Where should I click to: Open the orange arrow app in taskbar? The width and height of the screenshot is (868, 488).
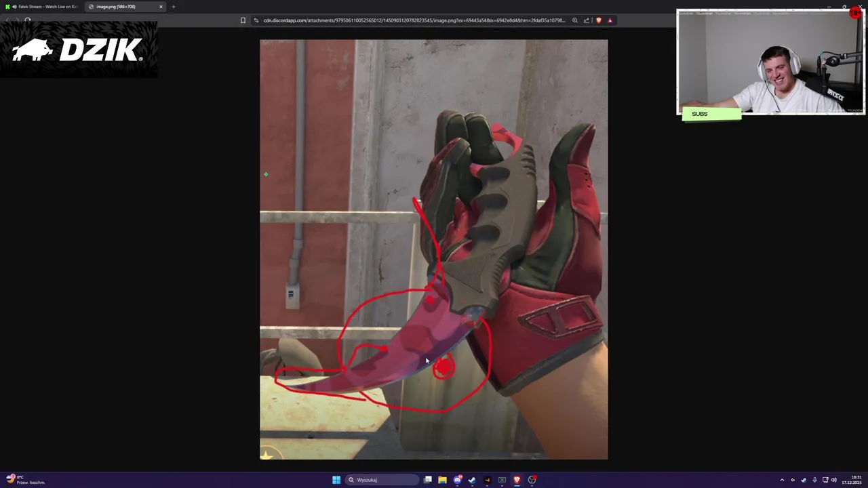(x=487, y=480)
